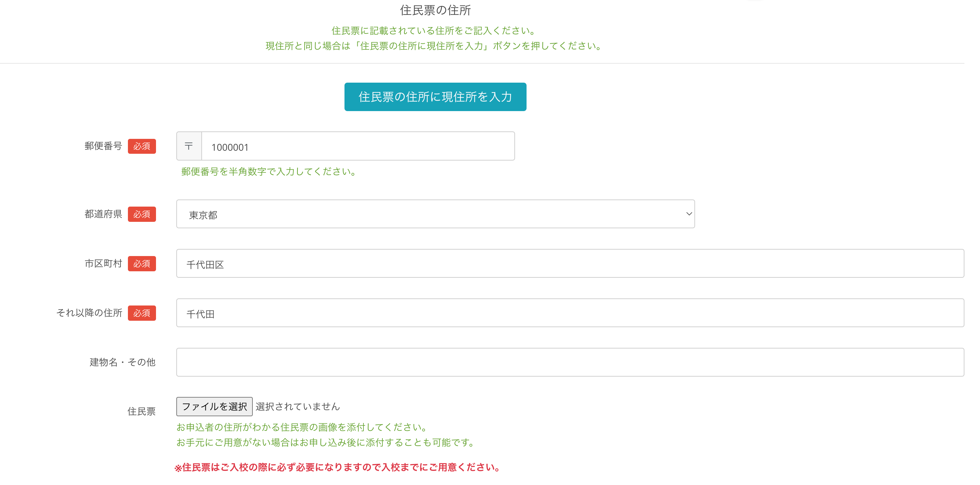
Task: Focus the postal code field showing 1000001
Action: (358, 147)
